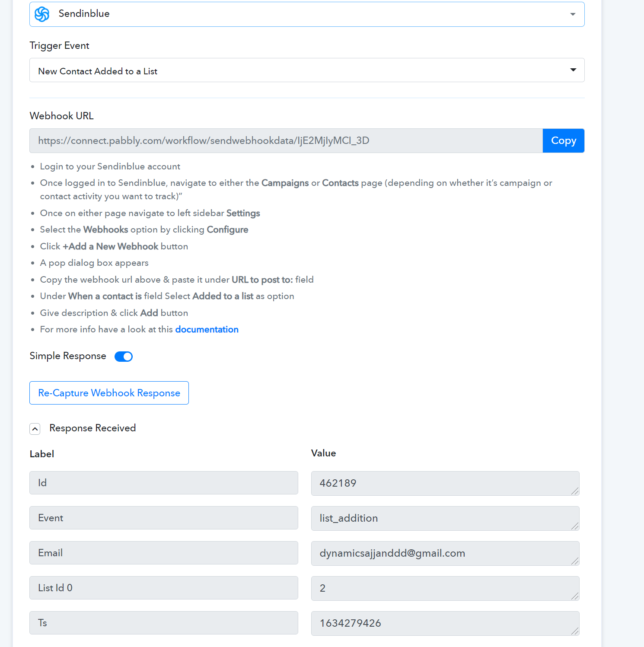644x647 pixels.
Task: Click the 1634279426 value field
Action: pyautogui.click(x=445, y=623)
